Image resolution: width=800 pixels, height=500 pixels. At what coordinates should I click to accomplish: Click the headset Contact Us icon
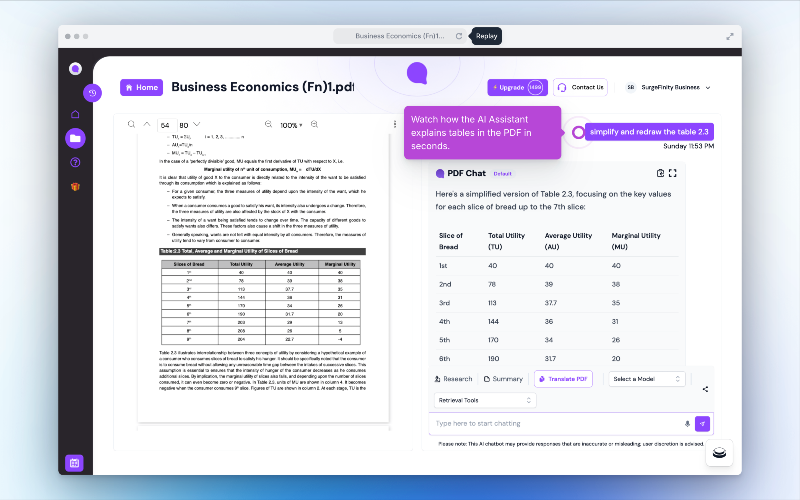pos(562,88)
